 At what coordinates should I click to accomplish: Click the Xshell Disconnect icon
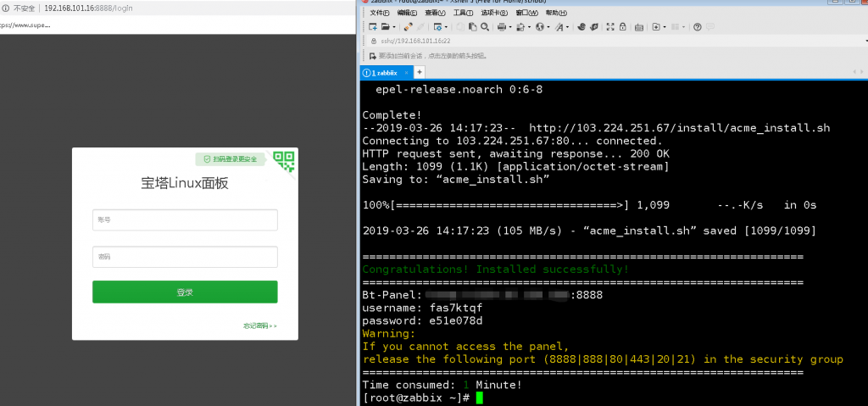[420, 26]
